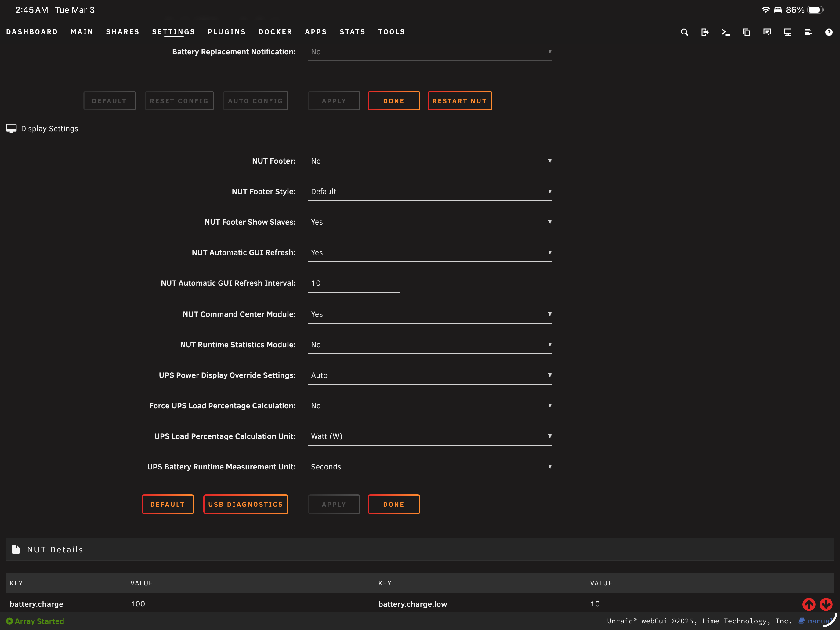Viewport: 840px width, 630px height.
Task: Switch to the Dashboard tab
Action: click(32, 32)
